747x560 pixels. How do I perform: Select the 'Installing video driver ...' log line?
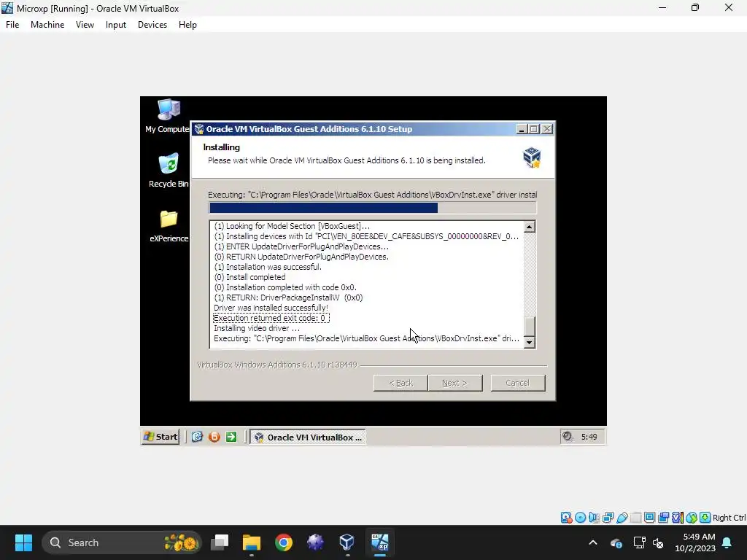256,328
